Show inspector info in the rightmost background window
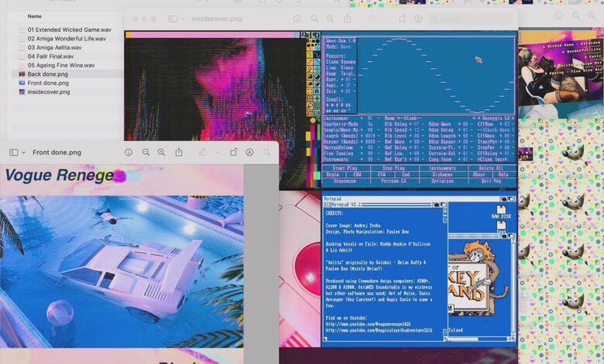Screen dimensions: 604x364 pos(558,15)
